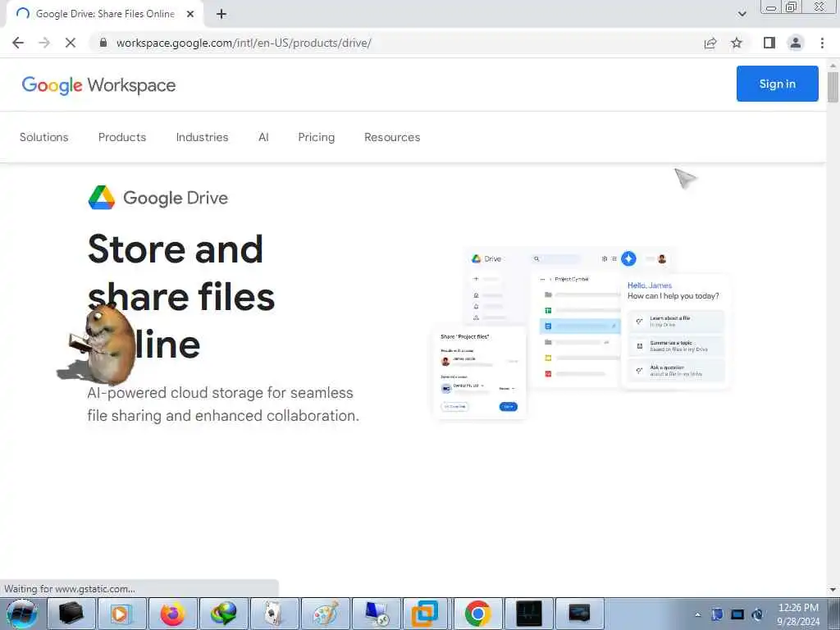Open the remote desktop monitor taskbar icon
Screen dimensions: 840x630
click(x=377, y=614)
